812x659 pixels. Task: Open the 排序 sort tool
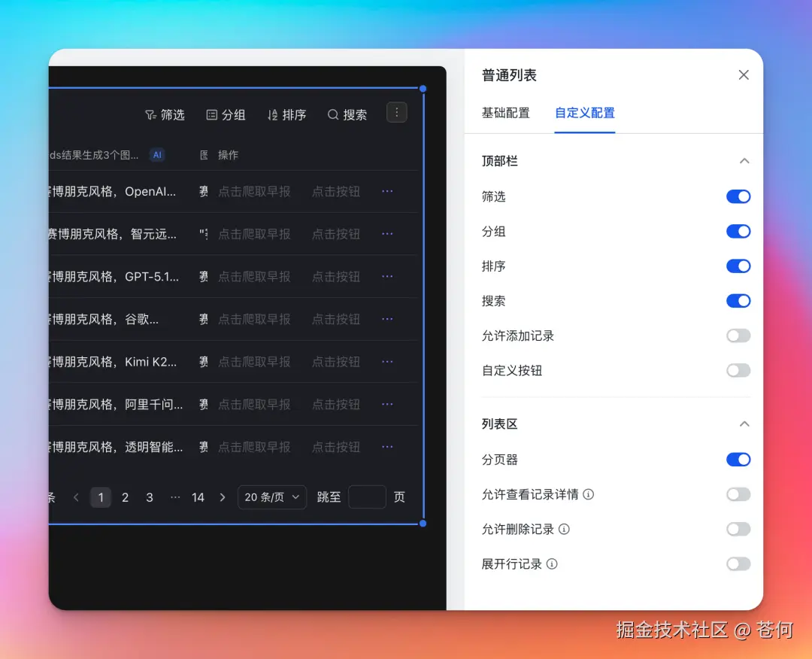coord(286,115)
